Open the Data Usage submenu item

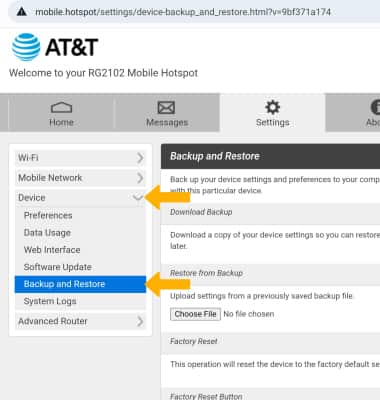(x=47, y=233)
